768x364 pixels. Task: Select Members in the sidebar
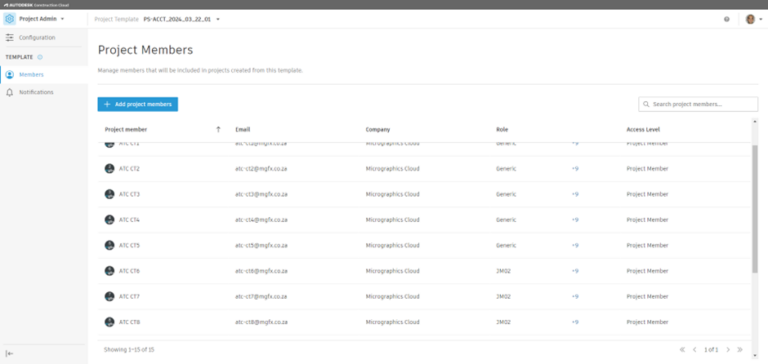tap(44, 75)
